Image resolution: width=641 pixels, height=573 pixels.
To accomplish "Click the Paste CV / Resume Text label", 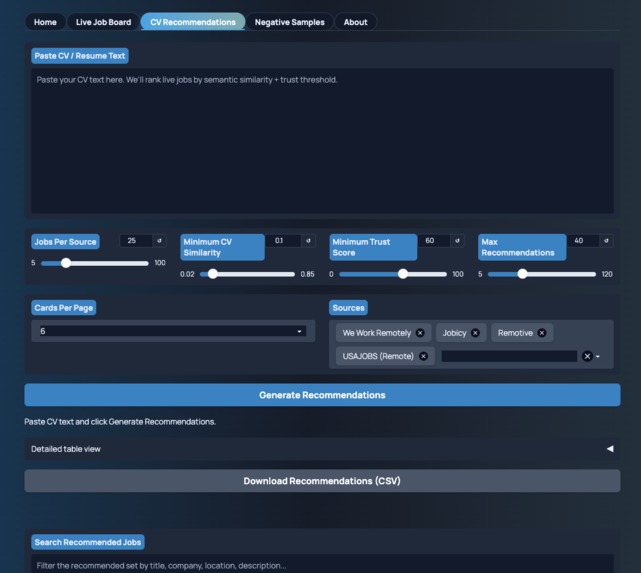I will pyautogui.click(x=80, y=56).
